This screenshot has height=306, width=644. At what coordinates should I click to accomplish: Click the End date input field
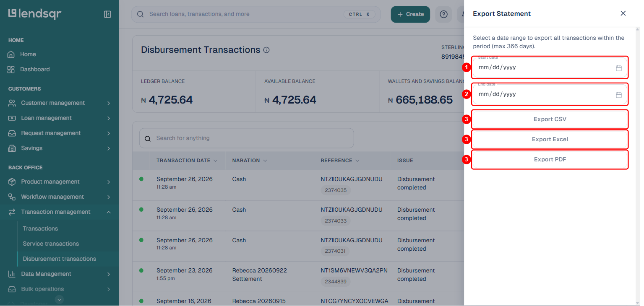point(550,94)
